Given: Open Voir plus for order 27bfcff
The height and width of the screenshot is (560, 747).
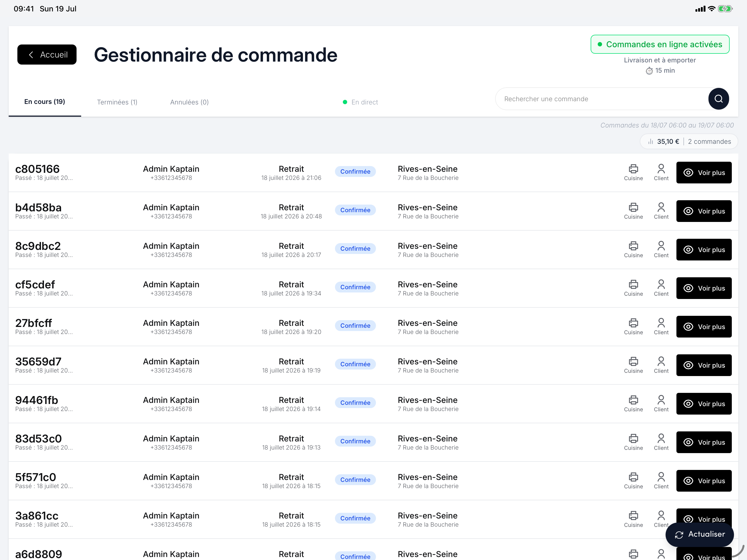Looking at the screenshot, I should [704, 326].
